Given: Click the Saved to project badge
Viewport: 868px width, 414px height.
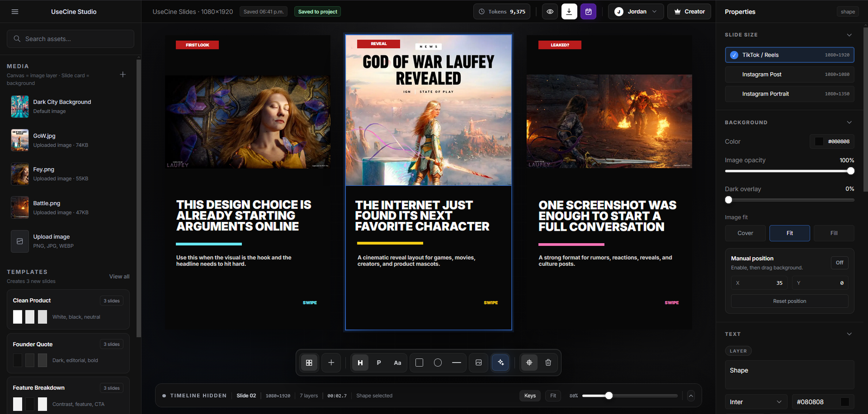Looking at the screenshot, I should point(317,11).
